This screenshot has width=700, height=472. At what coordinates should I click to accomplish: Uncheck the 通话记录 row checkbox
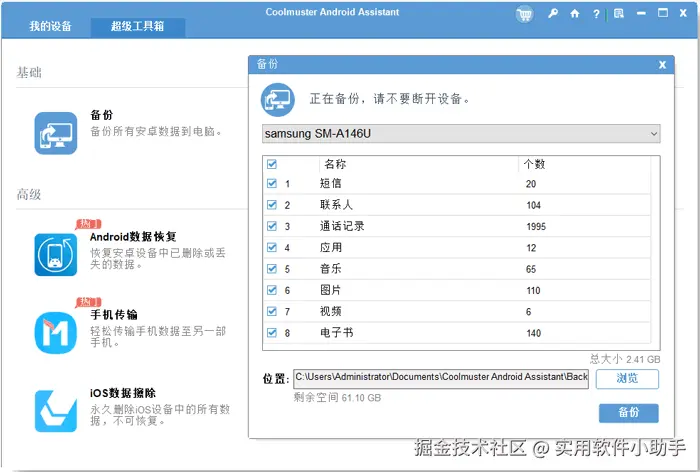(271, 226)
